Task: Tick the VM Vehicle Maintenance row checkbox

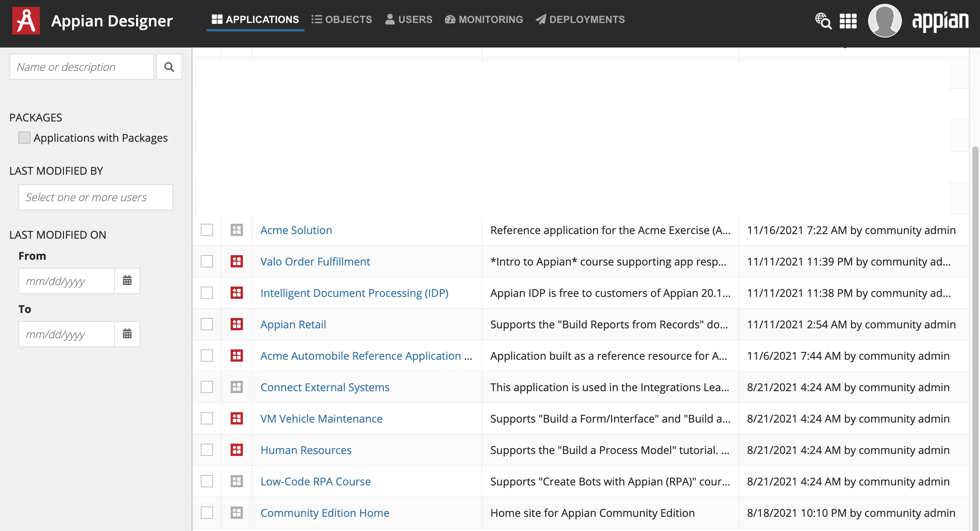Action: pos(207,418)
